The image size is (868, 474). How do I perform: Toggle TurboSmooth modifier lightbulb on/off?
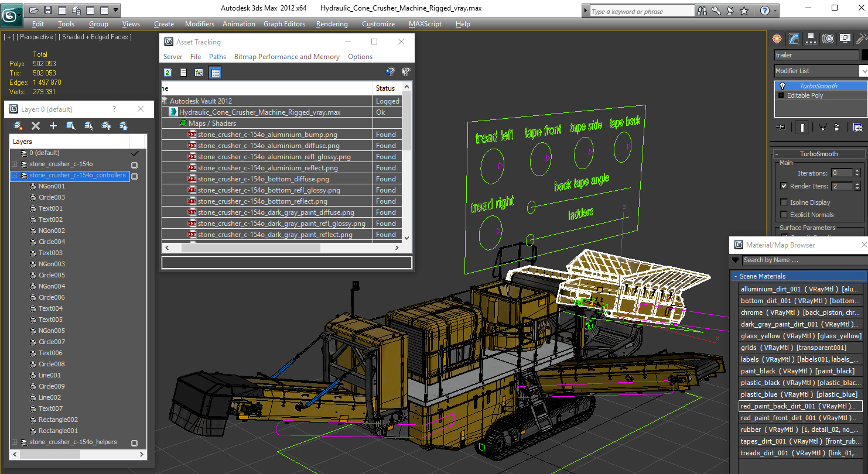tap(782, 85)
